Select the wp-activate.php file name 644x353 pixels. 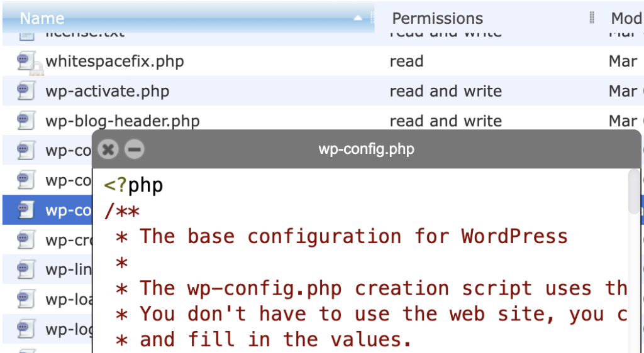pyautogui.click(x=107, y=91)
